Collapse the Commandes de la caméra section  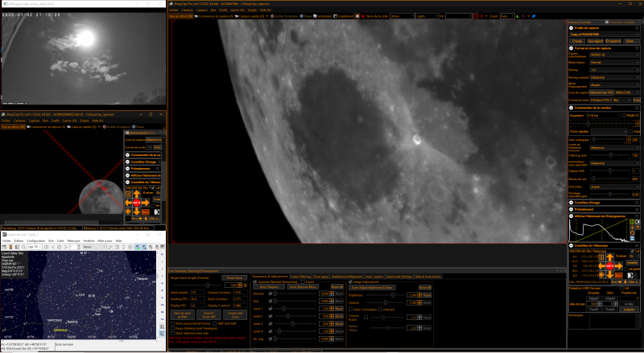(x=571, y=108)
